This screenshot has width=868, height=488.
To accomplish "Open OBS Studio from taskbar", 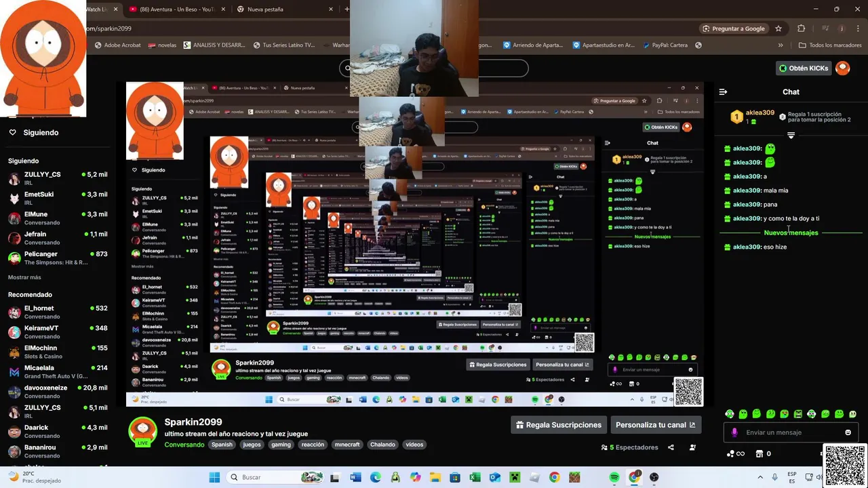I will click(654, 477).
